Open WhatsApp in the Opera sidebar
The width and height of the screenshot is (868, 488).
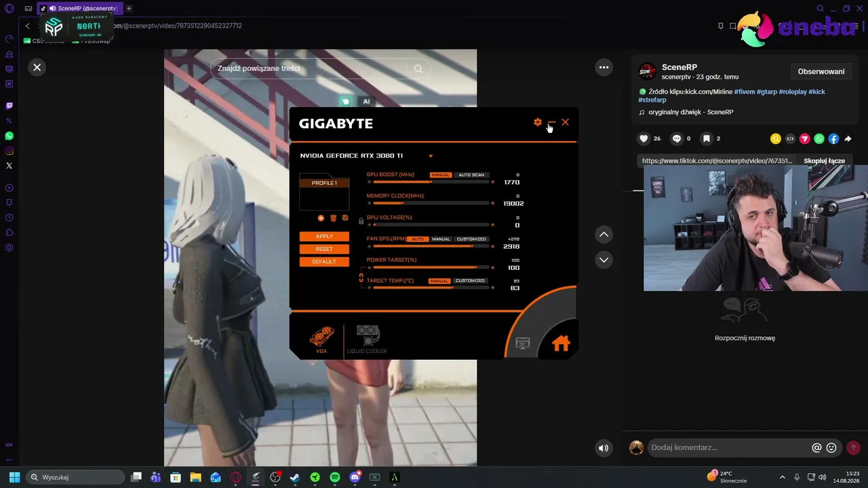click(x=9, y=136)
